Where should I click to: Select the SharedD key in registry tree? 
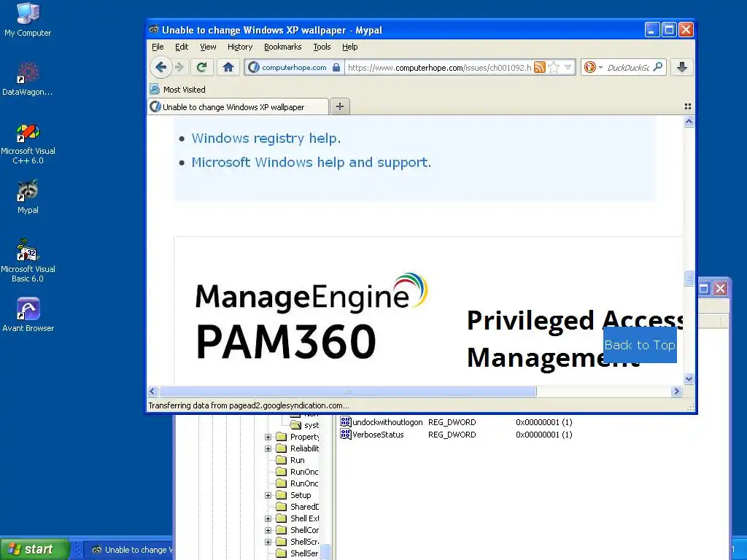pyautogui.click(x=304, y=507)
